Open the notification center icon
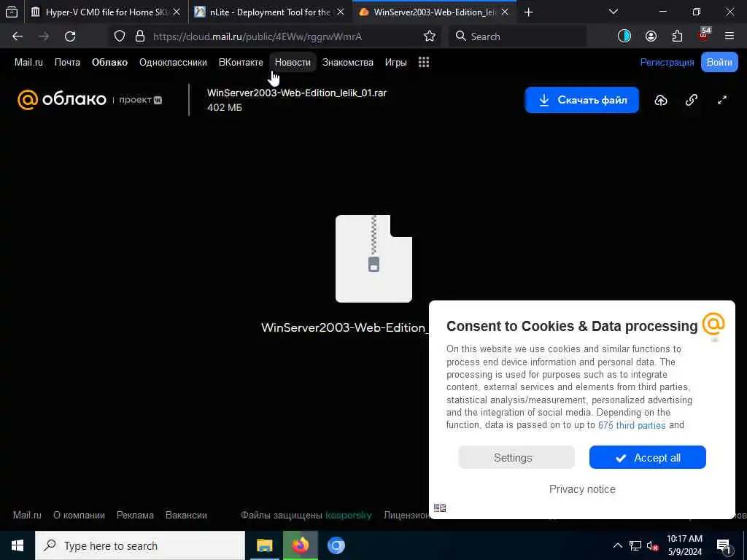The width and height of the screenshot is (747, 560). click(724, 546)
